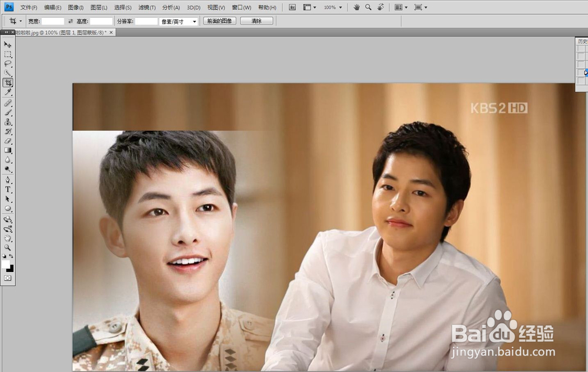Select the Gradient tool
This screenshot has height=372, width=588.
[x=8, y=150]
